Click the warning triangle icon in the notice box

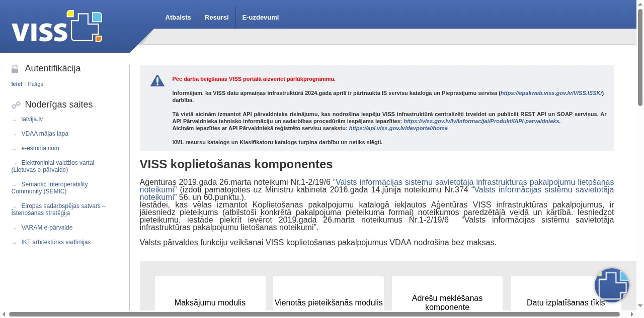[x=157, y=80]
